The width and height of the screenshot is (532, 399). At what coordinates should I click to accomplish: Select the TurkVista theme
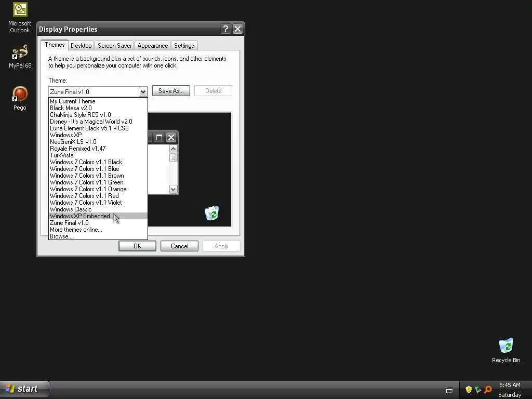(x=98, y=155)
